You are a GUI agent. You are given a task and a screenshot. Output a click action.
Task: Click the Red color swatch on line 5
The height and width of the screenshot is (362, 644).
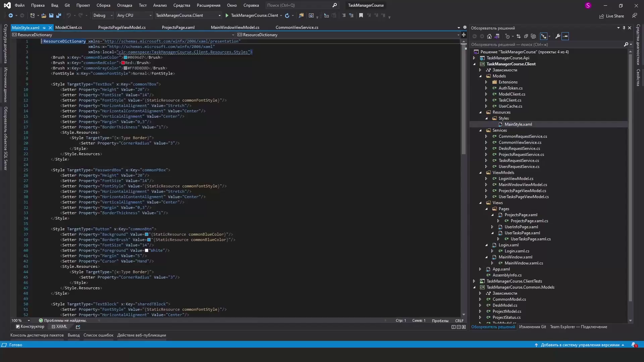coord(123,63)
